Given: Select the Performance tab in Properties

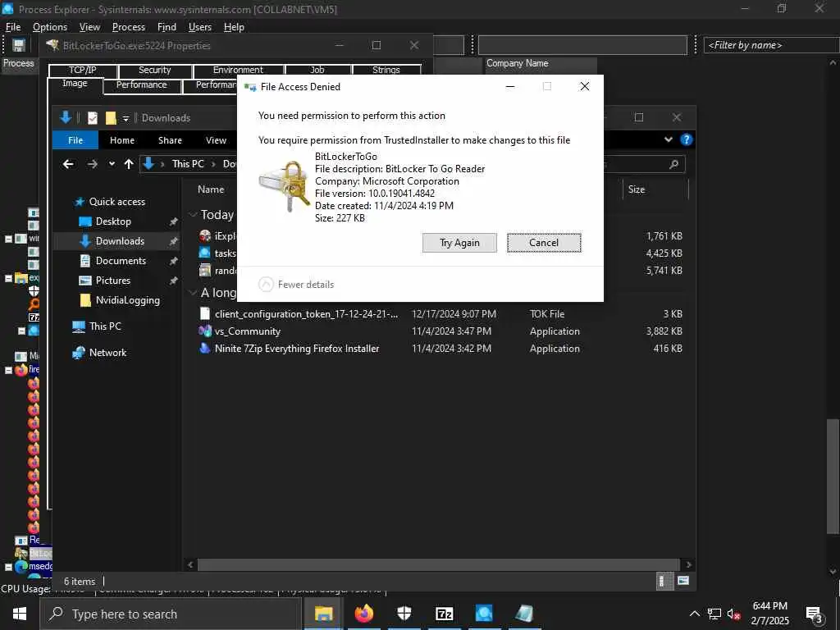Looking at the screenshot, I should [141, 85].
